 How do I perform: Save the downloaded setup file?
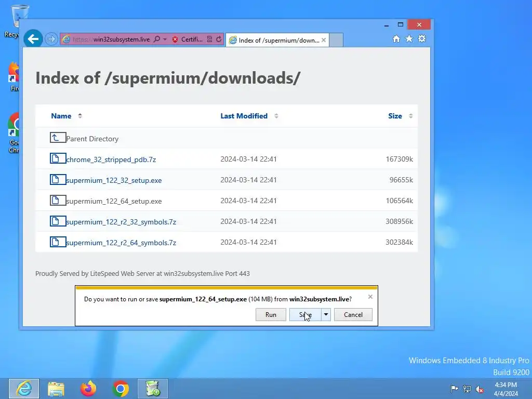point(305,314)
